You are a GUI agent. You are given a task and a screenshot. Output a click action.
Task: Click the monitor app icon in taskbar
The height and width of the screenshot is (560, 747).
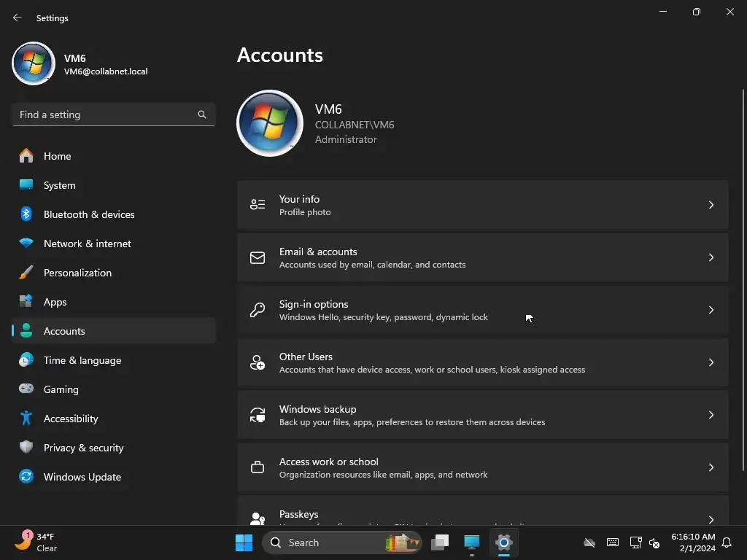coord(472,542)
